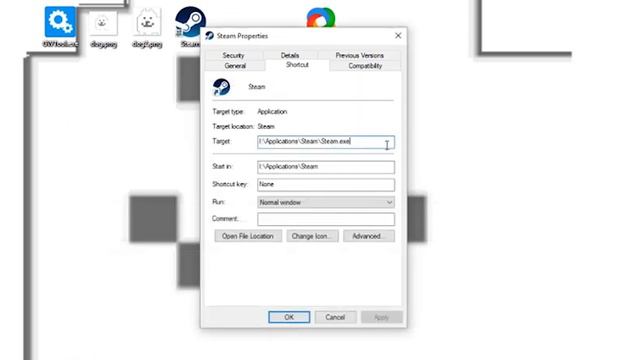
Task: Click into the Start in field
Action: [x=326, y=167]
